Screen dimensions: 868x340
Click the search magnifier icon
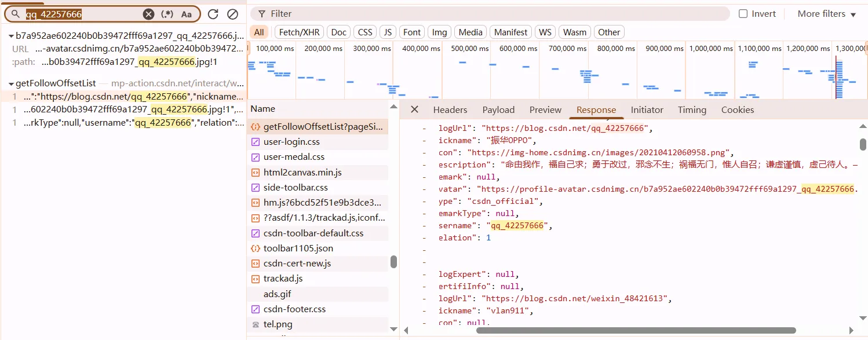coord(16,14)
